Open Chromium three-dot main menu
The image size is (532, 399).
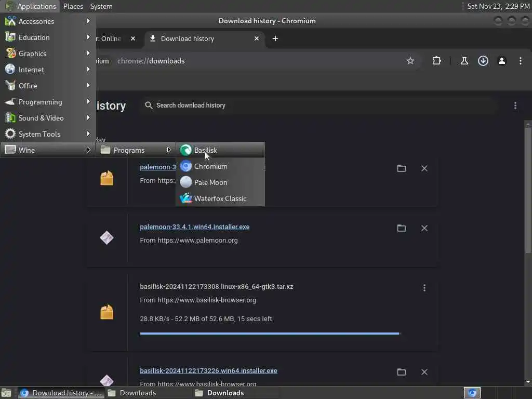pyautogui.click(x=521, y=61)
